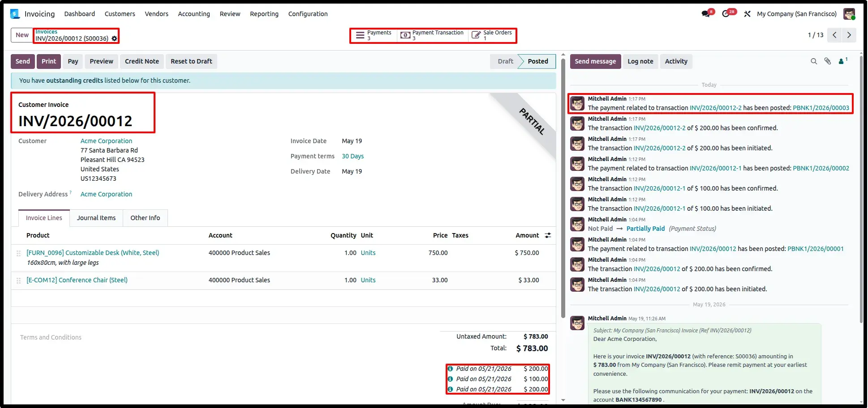Click the Send message button
868x408 pixels.
(595, 61)
